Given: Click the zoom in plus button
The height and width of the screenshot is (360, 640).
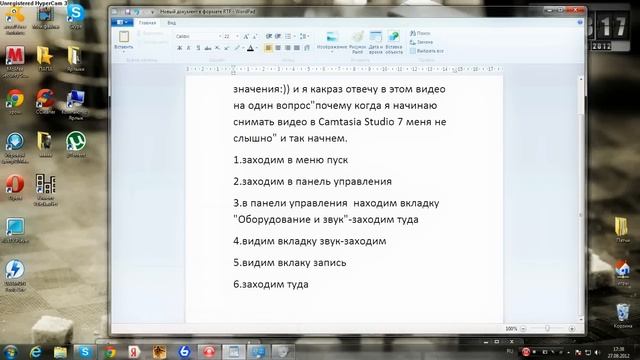Looking at the screenshot, I should tap(571, 328).
